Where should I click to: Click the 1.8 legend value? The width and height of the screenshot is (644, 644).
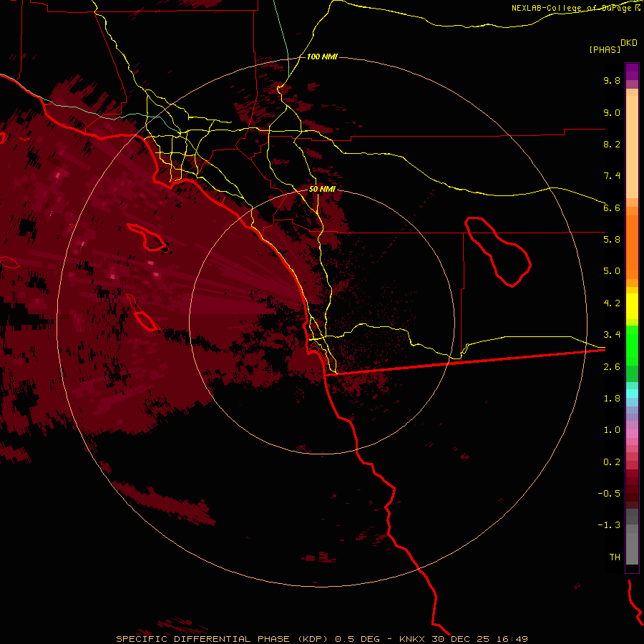tap(612, 399)
